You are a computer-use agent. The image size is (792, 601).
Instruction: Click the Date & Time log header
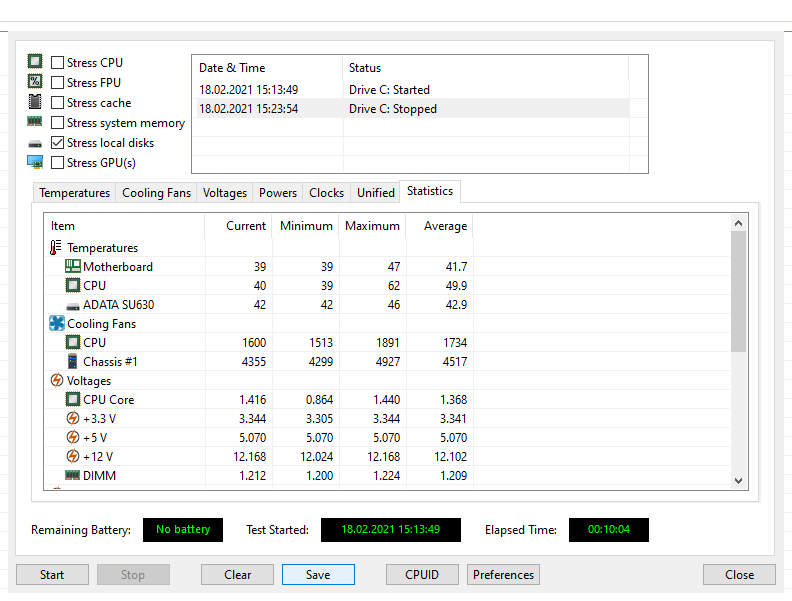[268, 68]
